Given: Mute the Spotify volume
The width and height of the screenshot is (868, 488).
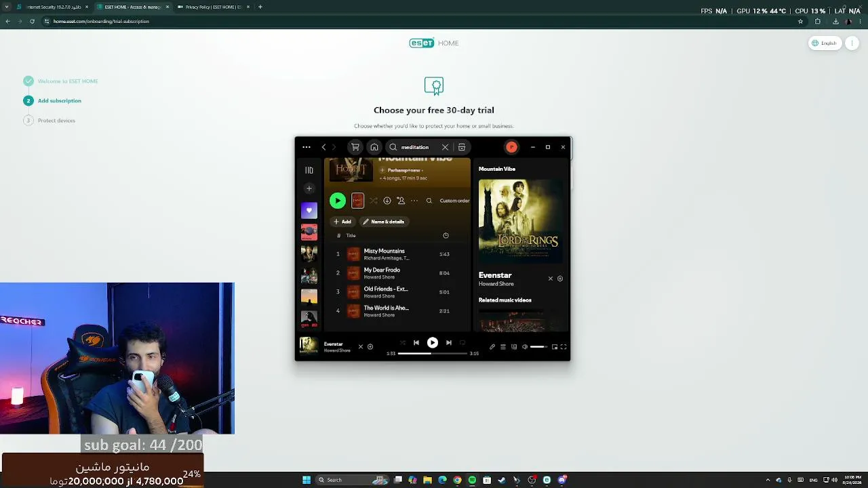Looking at the screenshot, I should click(524, 347).
